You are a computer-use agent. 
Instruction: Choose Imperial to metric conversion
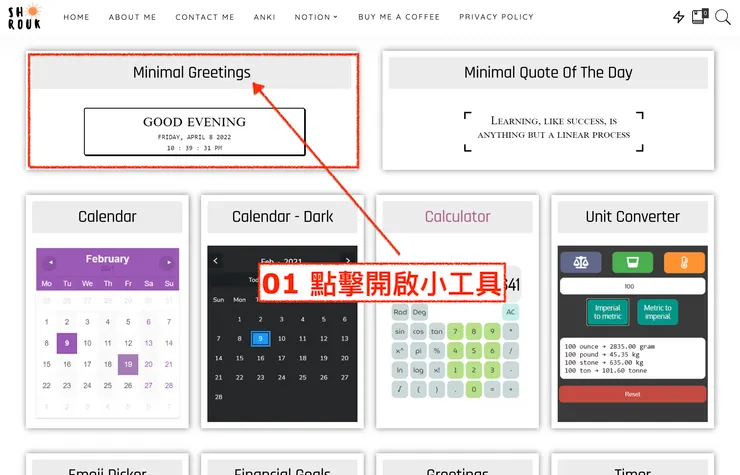coord(607,312)
